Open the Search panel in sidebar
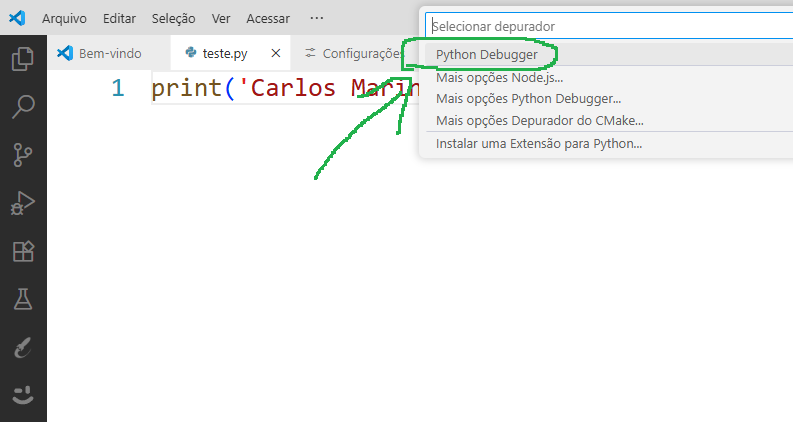The width and height of the screenshot is (793, 422). (x=22, y=107)
